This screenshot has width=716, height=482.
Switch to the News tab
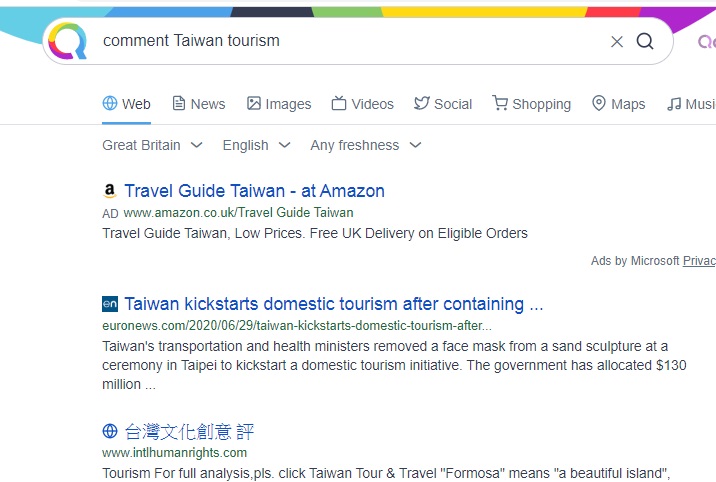tap(199, 104)
